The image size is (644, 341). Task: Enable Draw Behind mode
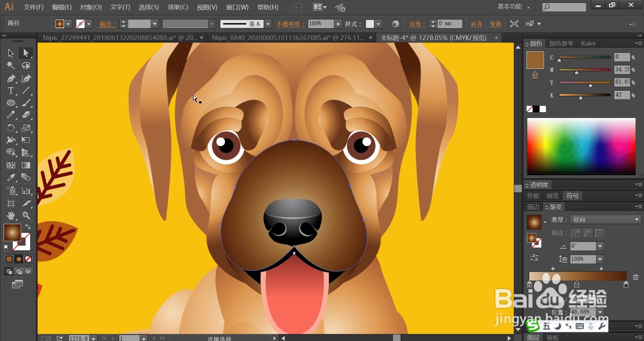(19, 271)
